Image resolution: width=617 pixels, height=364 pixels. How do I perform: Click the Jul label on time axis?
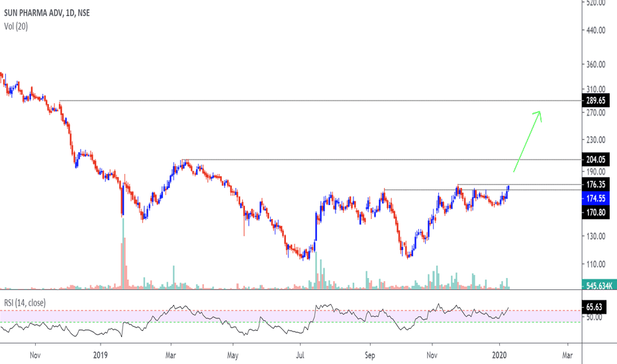301,355
